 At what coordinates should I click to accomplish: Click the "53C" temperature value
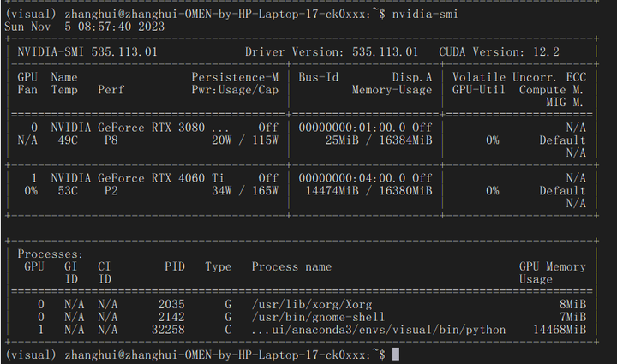[x=68, y=191]
